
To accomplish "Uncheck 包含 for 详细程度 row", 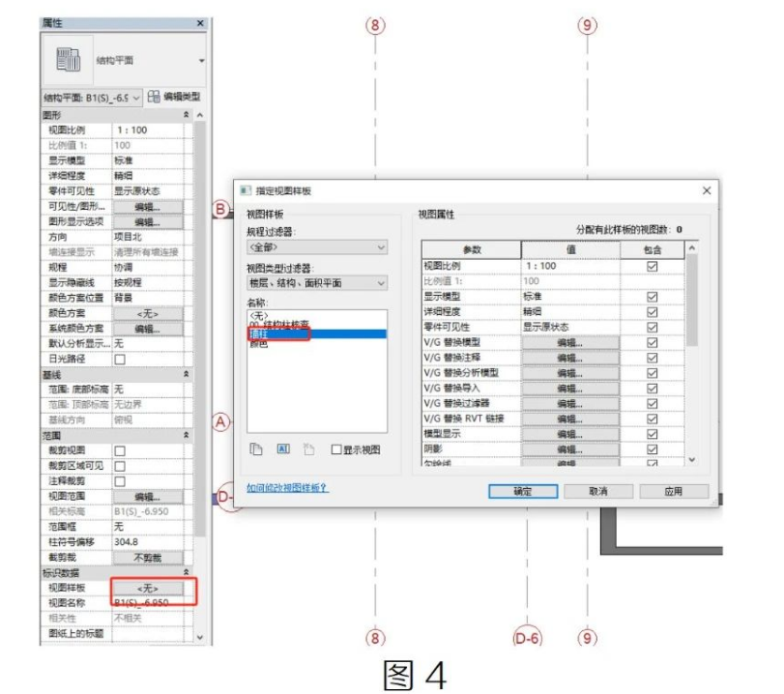I will (x=652, y=312).
